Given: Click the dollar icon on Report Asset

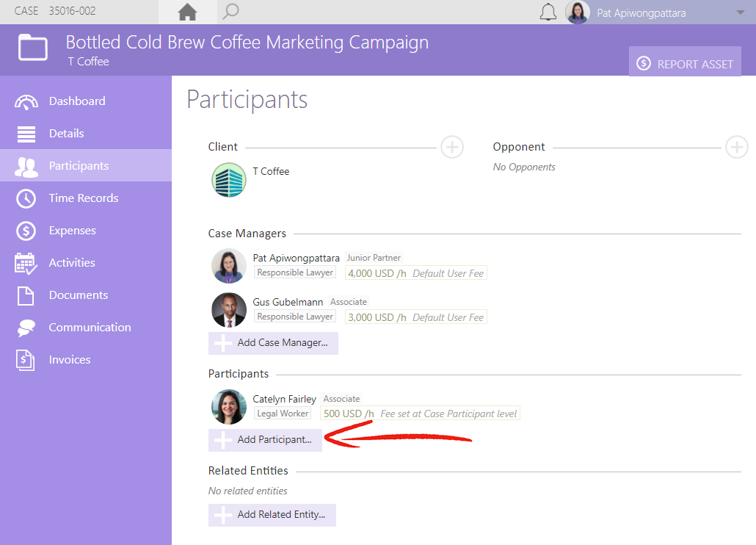Looking at the screenshot, I should tap(644, 64).
